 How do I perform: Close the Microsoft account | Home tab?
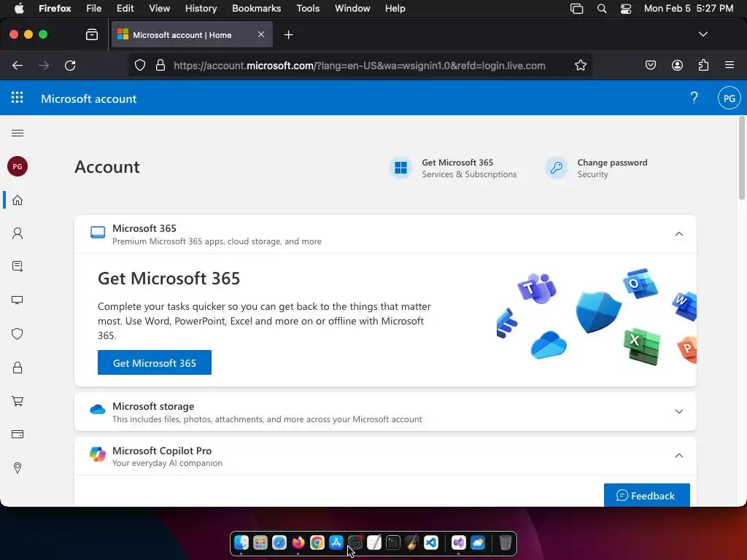(261, 34)
